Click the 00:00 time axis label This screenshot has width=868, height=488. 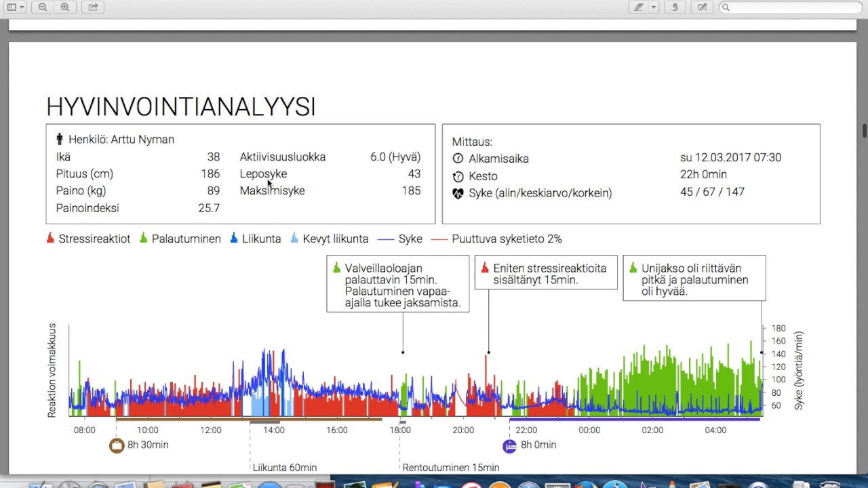[589, 430]
